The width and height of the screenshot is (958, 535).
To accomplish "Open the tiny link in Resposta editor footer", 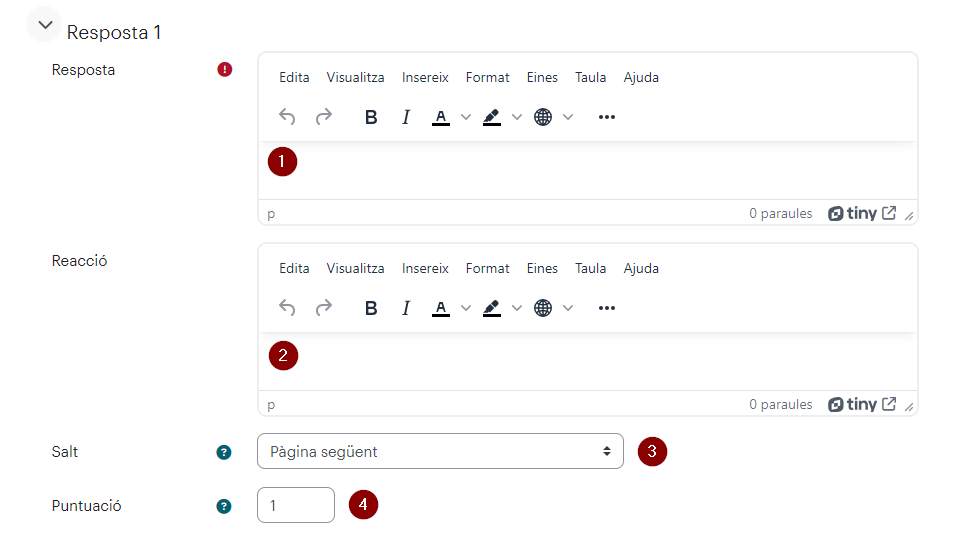I will pyautogui.click(x=862, y=213).
